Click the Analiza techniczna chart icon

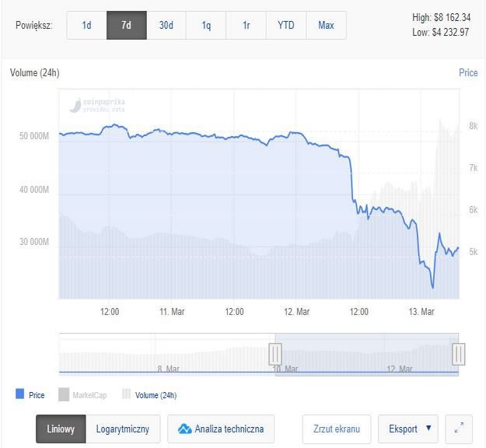(x=185, y=429)
